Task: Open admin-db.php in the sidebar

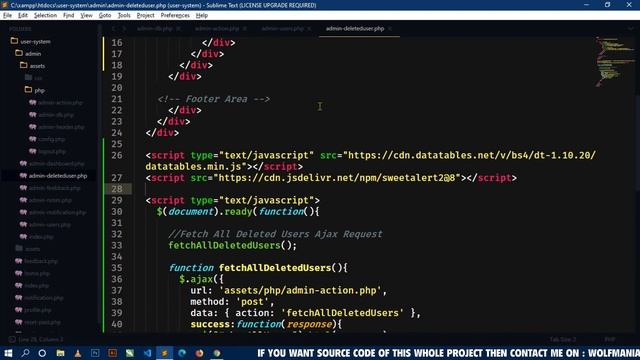Action: point(56,115)
